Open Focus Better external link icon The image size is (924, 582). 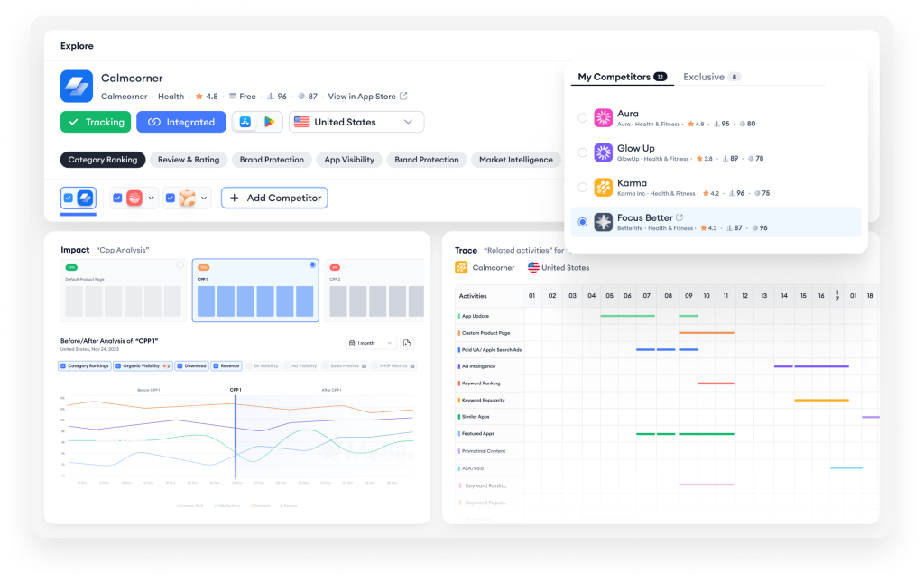click(x=679, y=217)
